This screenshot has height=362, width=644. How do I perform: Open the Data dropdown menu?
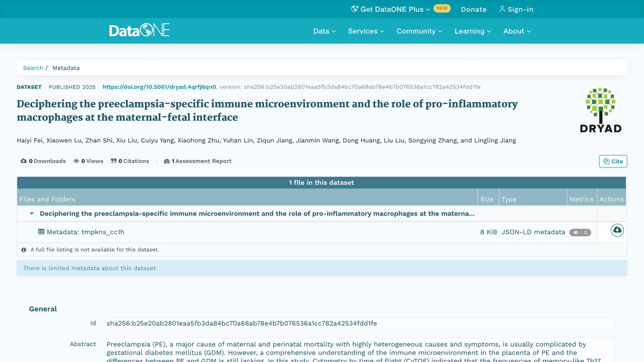[x=324, y=31]
